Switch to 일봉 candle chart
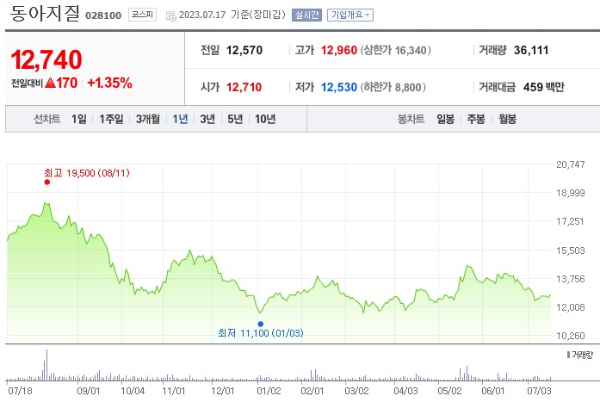This screenshot has height=411, width=600. 445,119
